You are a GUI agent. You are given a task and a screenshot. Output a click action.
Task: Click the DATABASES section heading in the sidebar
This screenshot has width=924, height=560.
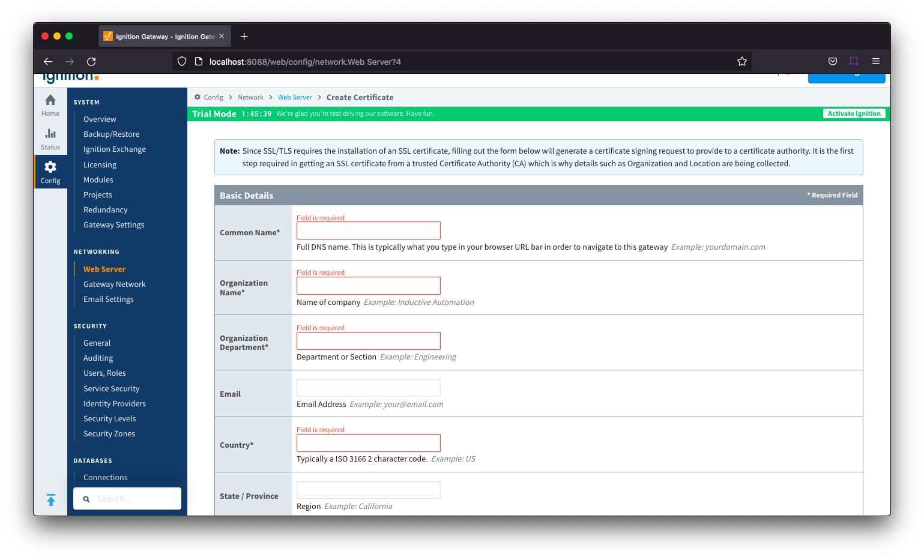click(x=93, y=461)
